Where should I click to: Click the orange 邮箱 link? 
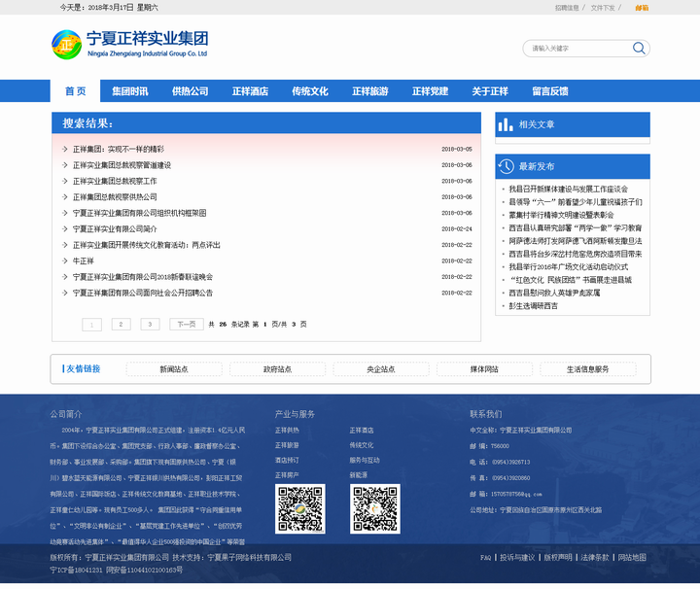click(x=642, y=8)
